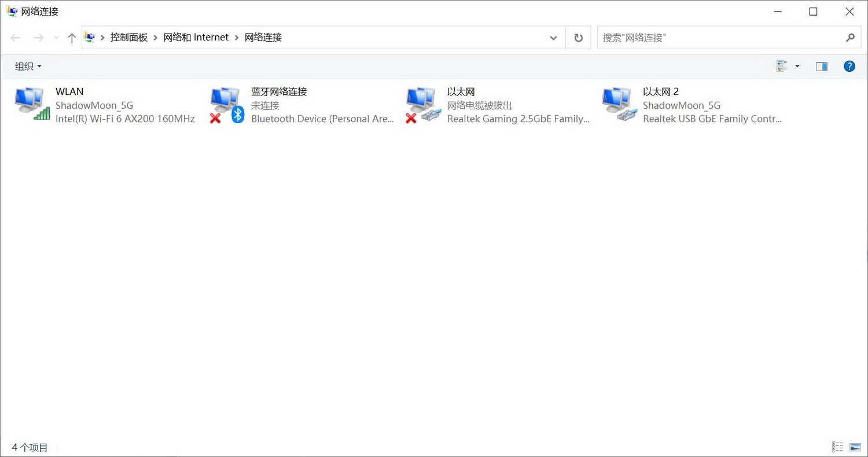Click the change view icon button
The height and width of the screenshot is (457, 868).
(782, 67)
